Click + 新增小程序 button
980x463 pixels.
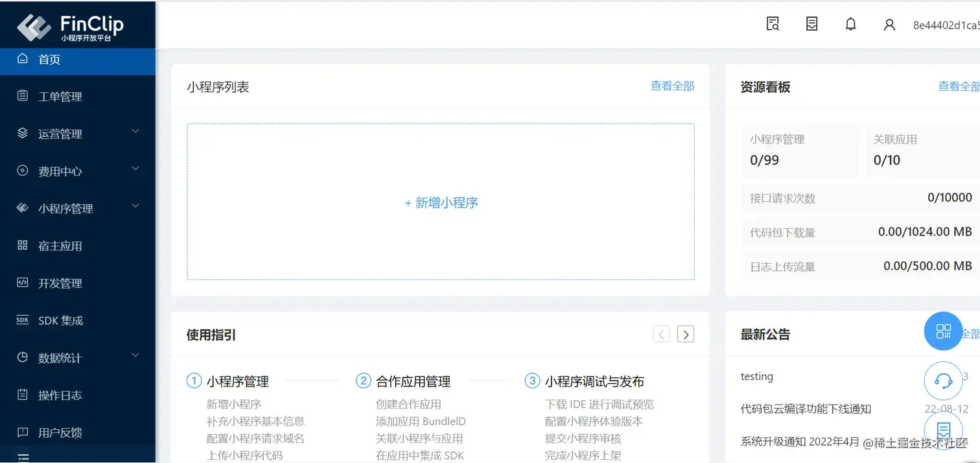point(441,202)
